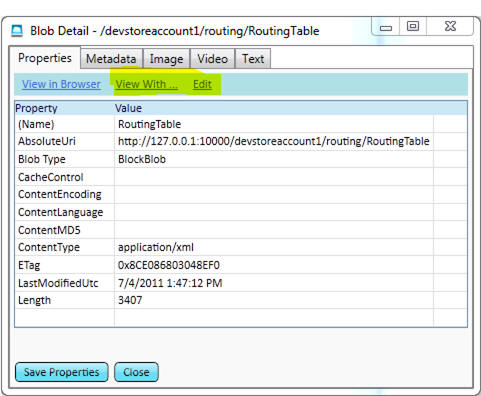
Task: Click the Blob Detail window title text
Action: 175,31
